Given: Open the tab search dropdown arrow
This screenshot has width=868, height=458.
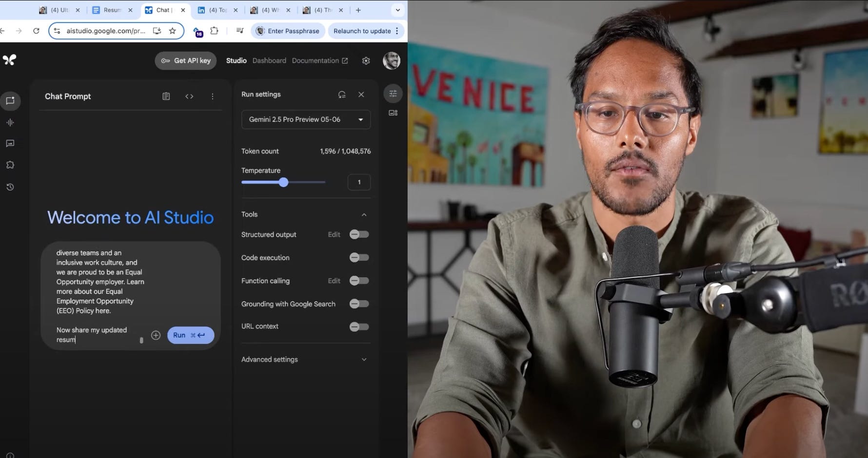Looking at the screenshot, I should tap(398, 10).
